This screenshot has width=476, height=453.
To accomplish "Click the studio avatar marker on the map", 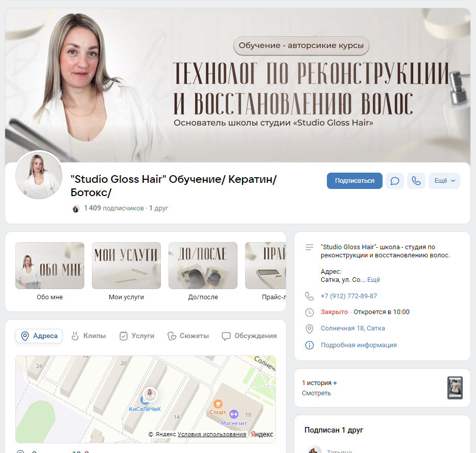I will click(150, 394).
